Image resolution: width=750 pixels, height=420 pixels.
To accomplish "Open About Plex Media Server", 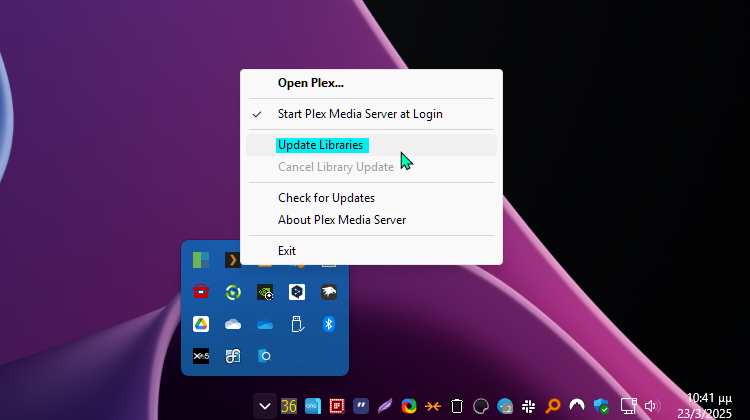I will point(371,220).
